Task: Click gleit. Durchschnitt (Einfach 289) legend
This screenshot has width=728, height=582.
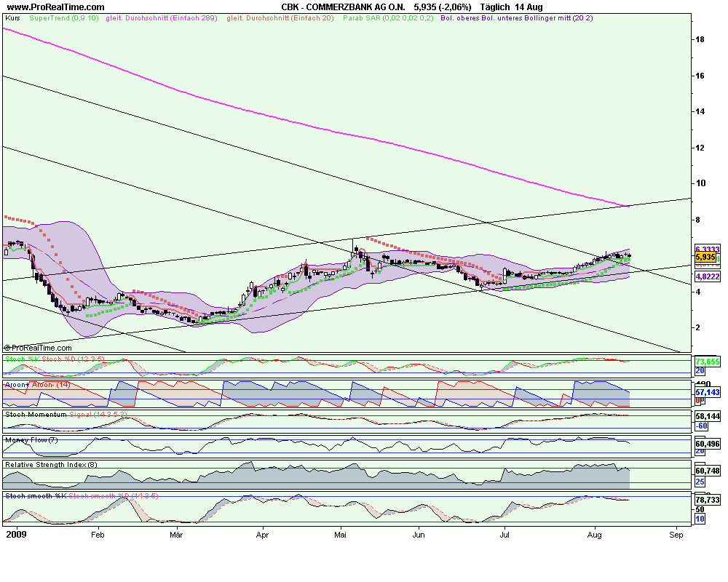Action: [x=162, y=18]
